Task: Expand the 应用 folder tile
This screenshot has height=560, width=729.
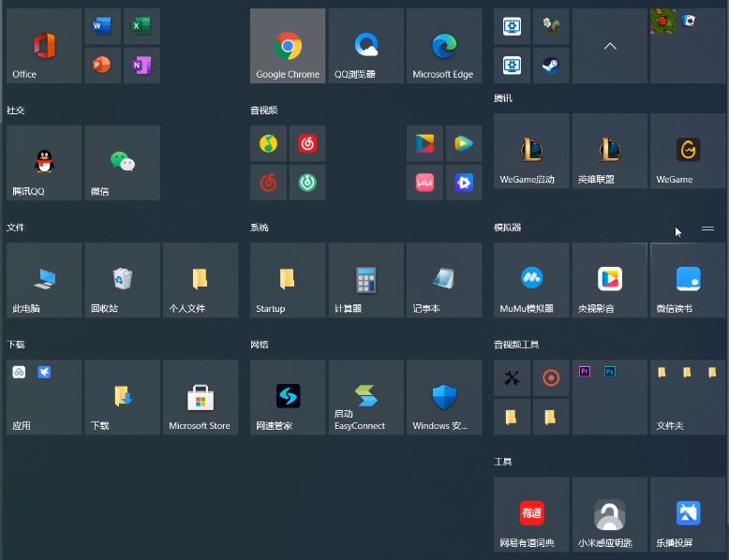Action: click(x=43, y=397)
